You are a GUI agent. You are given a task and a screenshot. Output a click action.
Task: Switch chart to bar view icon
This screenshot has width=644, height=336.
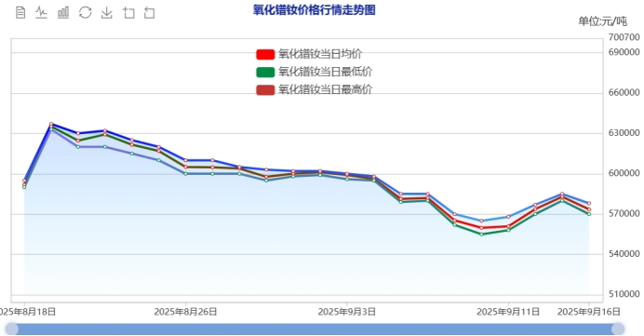pyautogui.click(x=63, y=13)
